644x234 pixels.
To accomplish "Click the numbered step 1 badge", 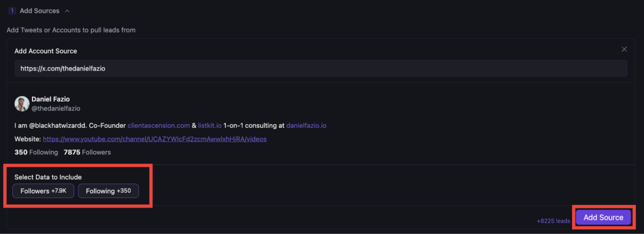I will point(12,10).
